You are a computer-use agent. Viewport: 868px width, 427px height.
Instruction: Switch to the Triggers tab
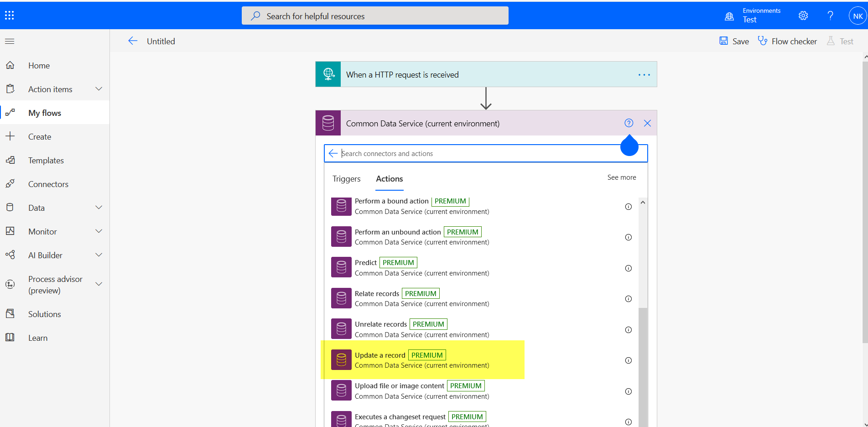point(346,179)
